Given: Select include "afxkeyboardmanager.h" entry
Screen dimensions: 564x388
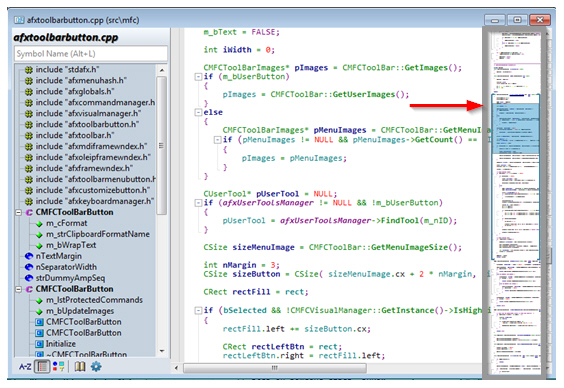Looking at the screenshot, I should tap(95, 201).
